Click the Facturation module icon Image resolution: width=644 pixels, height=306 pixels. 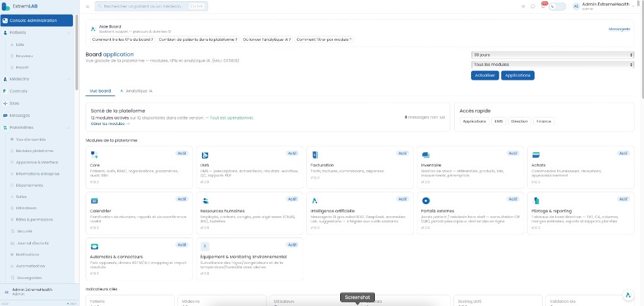click(x=315, y=155)
